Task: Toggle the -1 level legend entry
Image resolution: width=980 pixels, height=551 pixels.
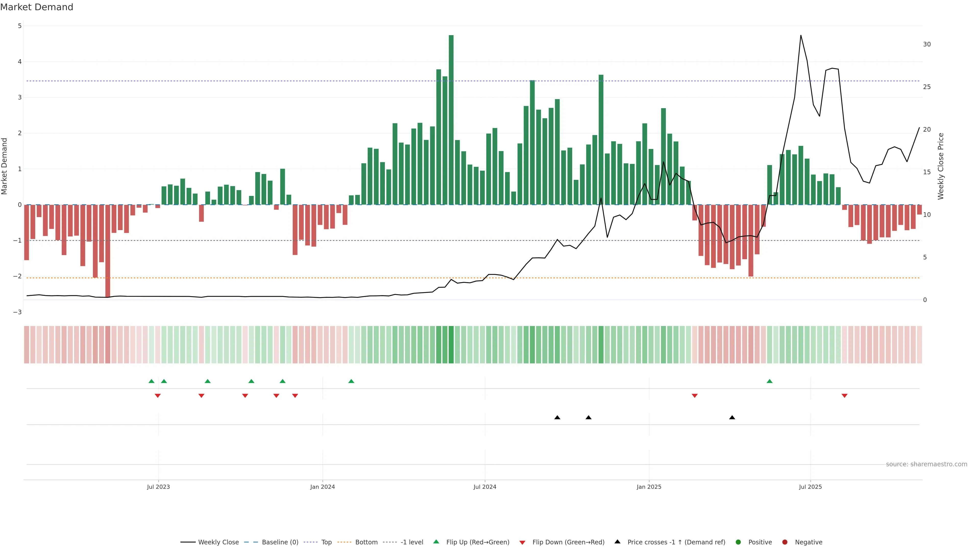Action: 412,542
